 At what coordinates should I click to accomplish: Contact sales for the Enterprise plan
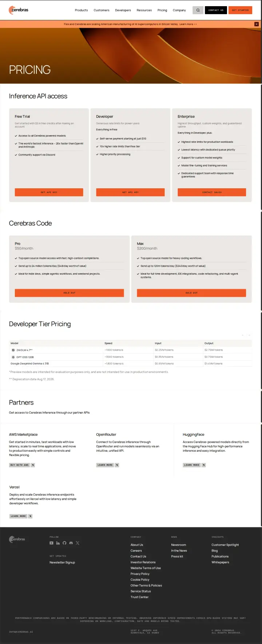(x=212, y=192)
